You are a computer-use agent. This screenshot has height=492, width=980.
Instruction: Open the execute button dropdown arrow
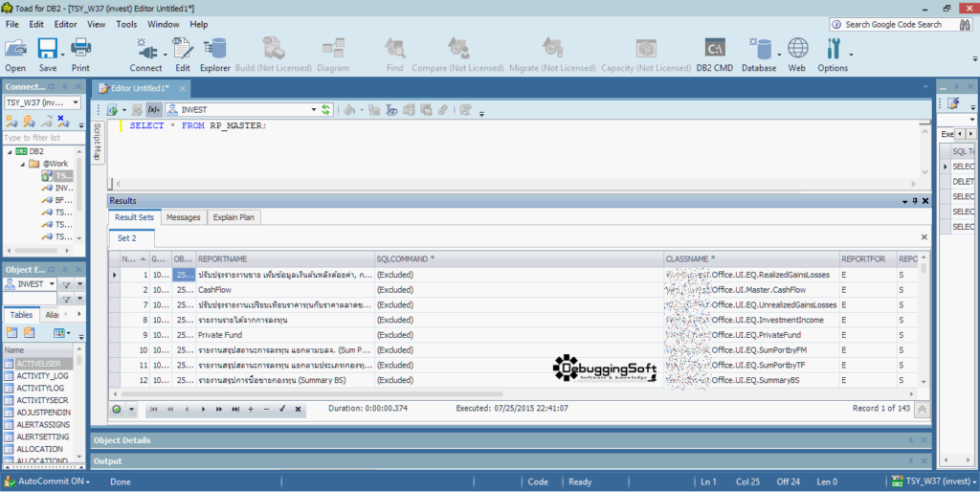click(x=123, y=110)
